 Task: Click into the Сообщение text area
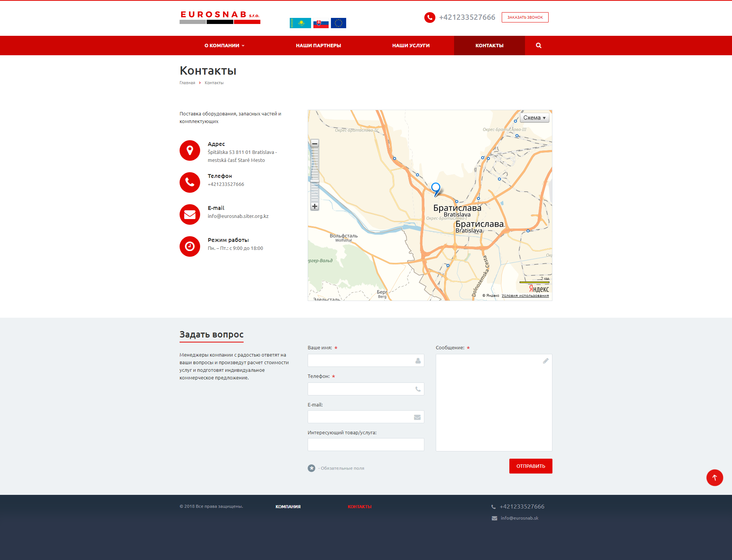[493, 403]
